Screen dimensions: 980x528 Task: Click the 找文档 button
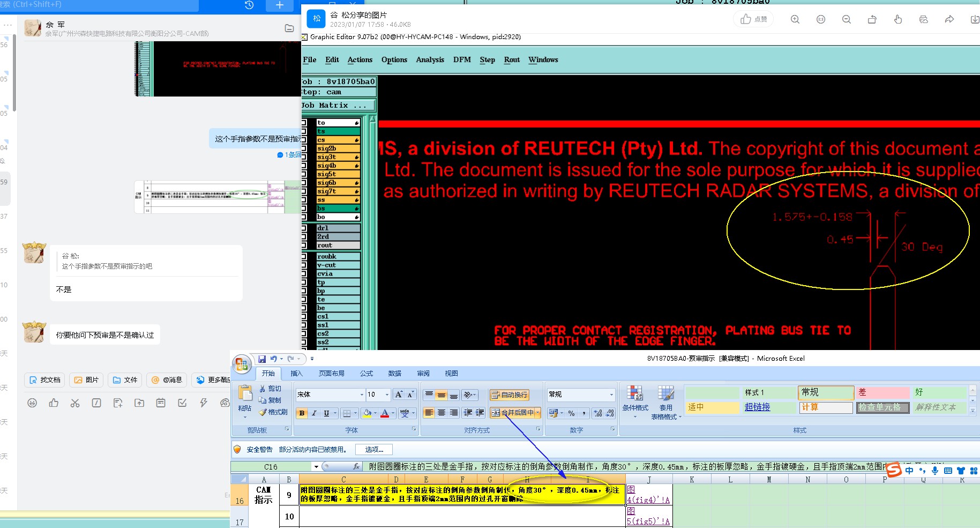click(44, 380)
